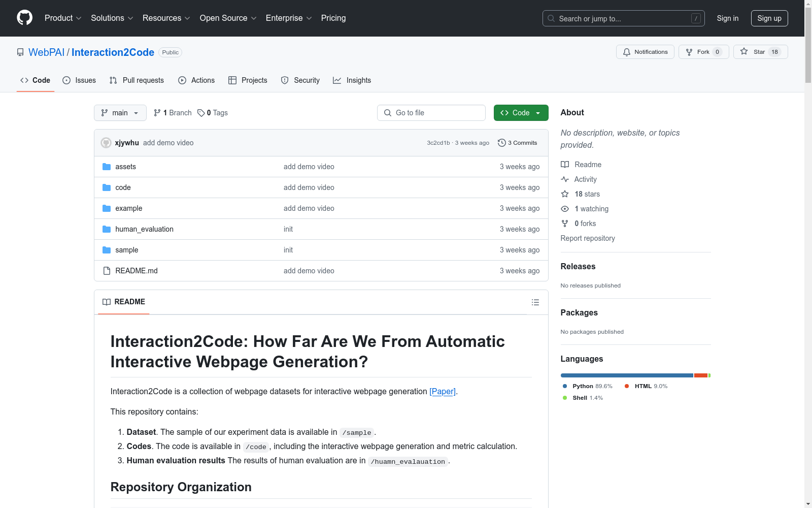Open the Issues tab
This screenshot has width=812, height=508.
(x=79, y=80)
